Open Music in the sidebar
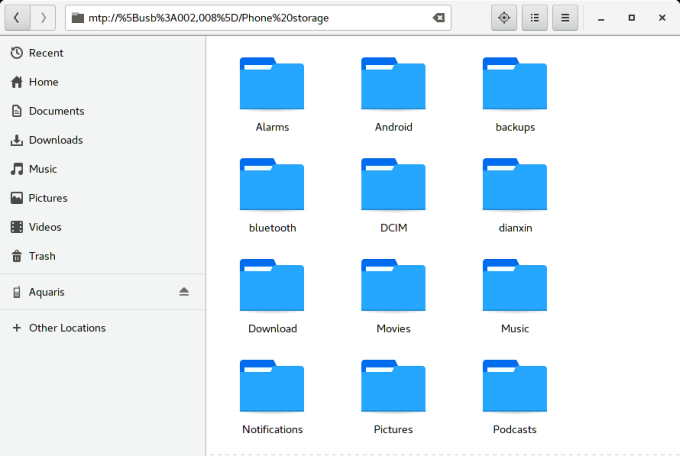The image size is (680, 456). tap(102, 169)
